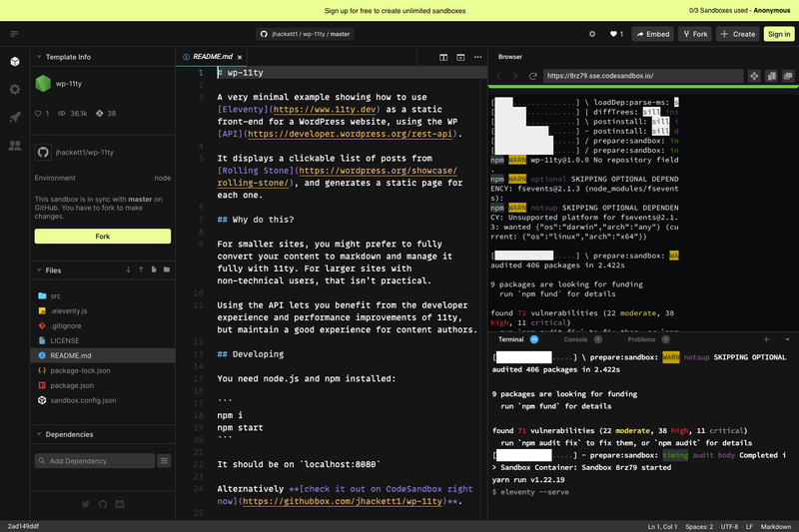The image size is (799, 532).
Task: Click the GitHub icon next to jhackett1/wp-11ty
Action: (x=43, y=153)
